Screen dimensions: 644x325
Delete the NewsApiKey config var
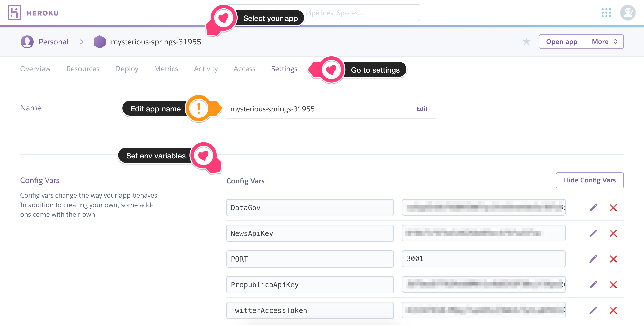pyautogui.click(x=613, y=233)
